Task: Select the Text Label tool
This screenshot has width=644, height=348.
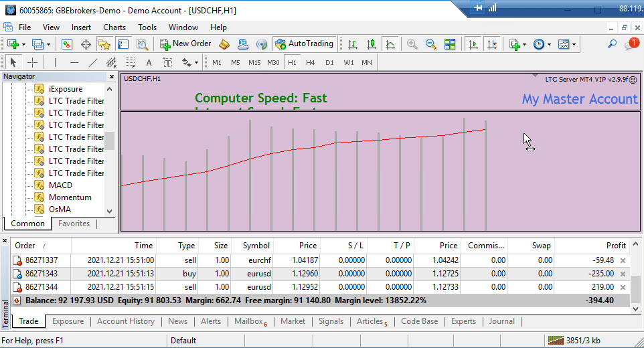Action: click(167, 62)
